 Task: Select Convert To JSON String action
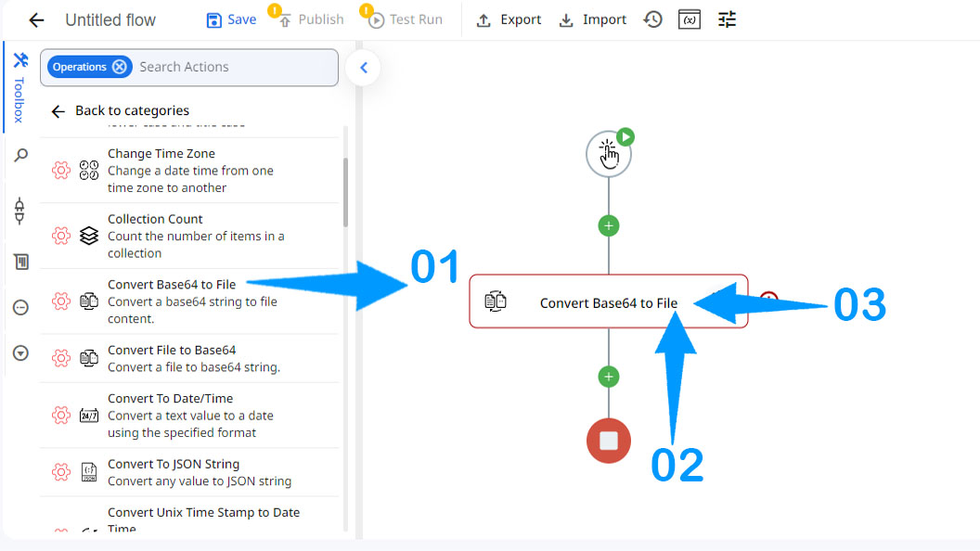pyautogui.click(x=189, y=472)
